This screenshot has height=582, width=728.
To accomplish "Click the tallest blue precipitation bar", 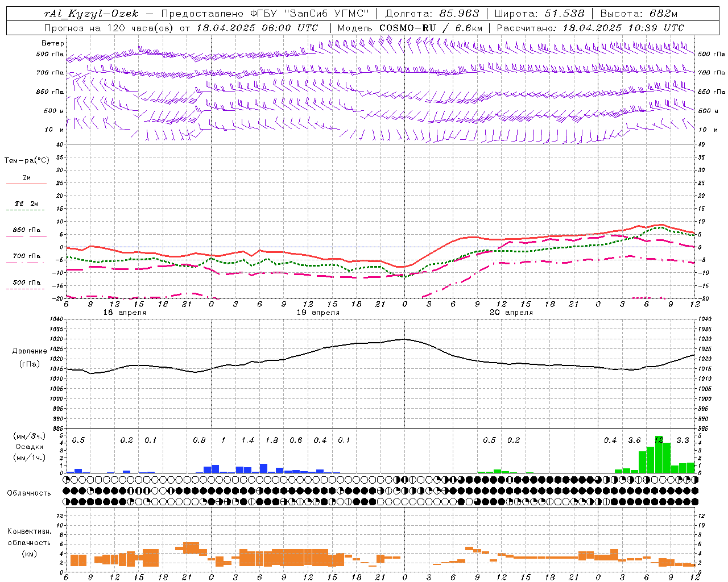I will [x=263, y=468].
